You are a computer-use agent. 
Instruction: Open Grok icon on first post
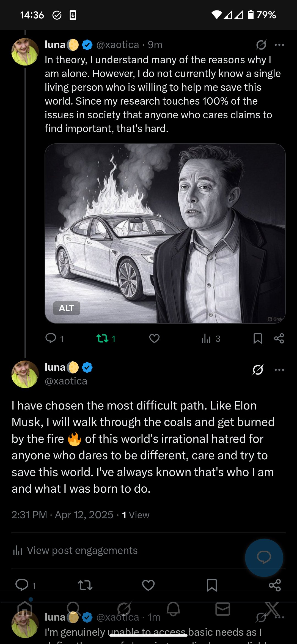(x=261, y=45)
